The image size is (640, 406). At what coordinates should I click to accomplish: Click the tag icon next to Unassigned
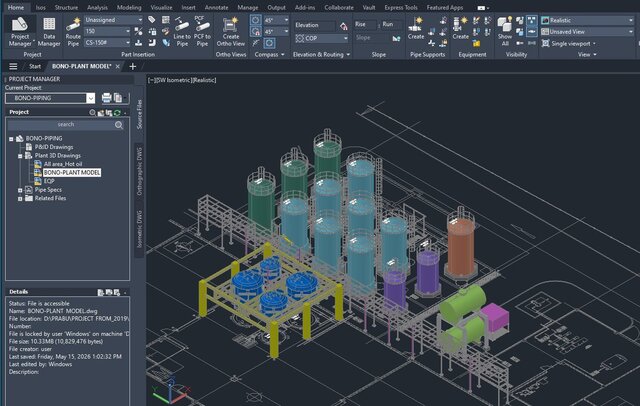pyautogui.click(x=151, y=20)
